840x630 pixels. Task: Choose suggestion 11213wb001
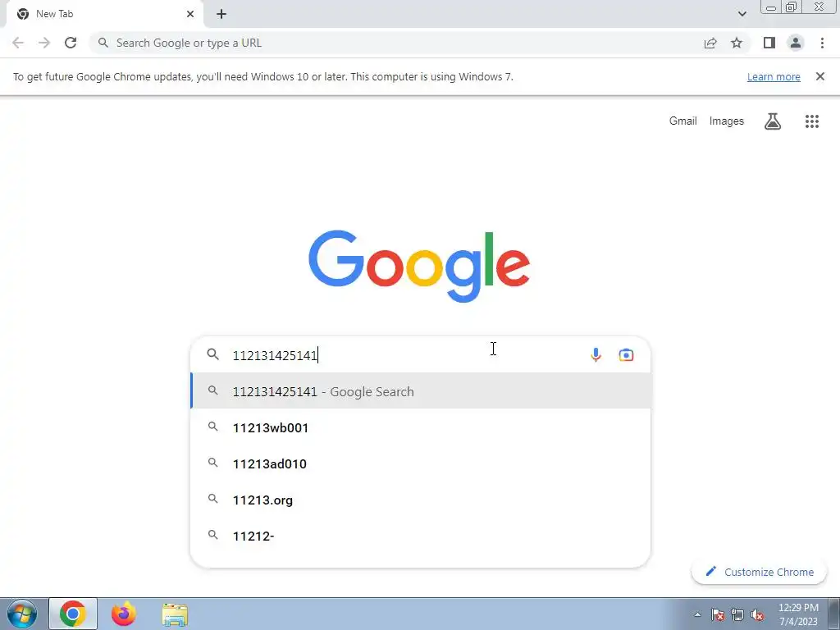[421, 427]
